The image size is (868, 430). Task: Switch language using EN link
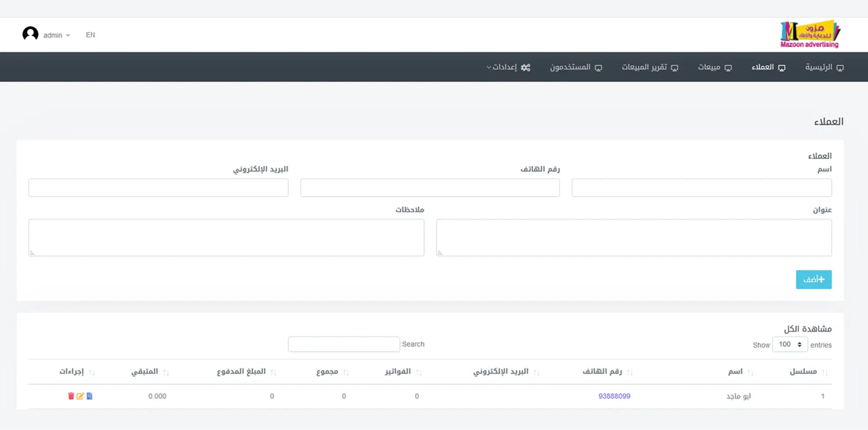coord(90,35)
